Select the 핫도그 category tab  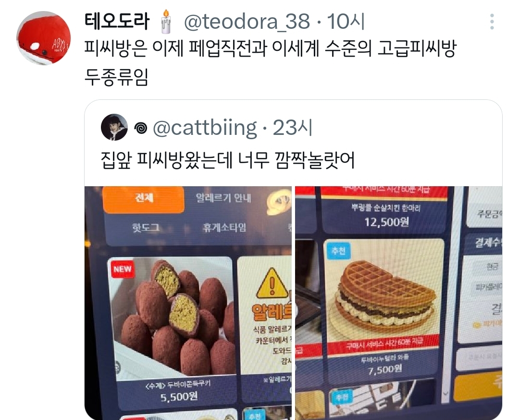click(x=146, y=228)
